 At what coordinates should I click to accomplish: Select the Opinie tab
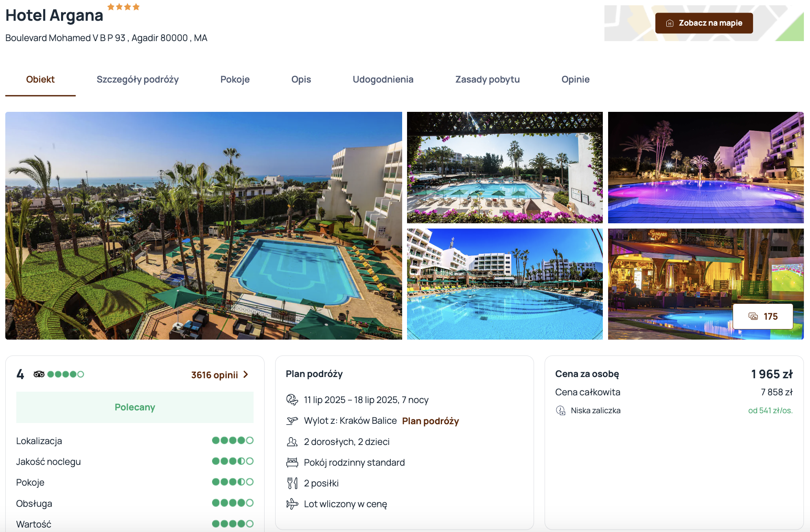click(x=575, y=79)
